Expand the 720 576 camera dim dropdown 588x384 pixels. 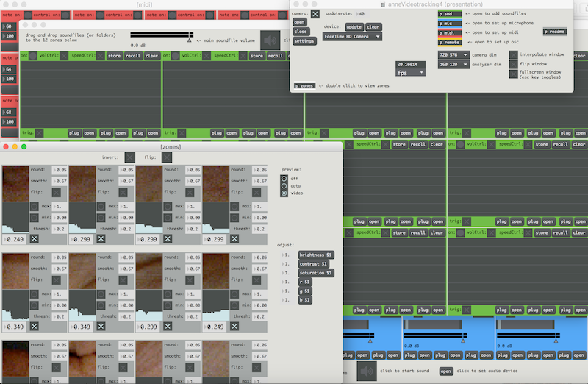(453, 54)
